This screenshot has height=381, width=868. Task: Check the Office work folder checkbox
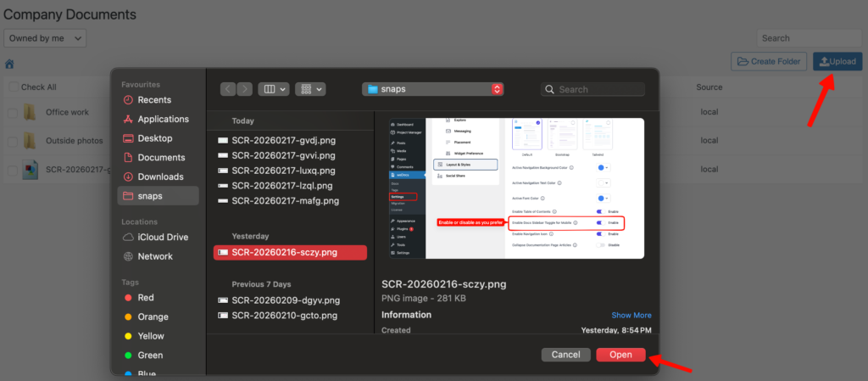click(x=13, y=113)
